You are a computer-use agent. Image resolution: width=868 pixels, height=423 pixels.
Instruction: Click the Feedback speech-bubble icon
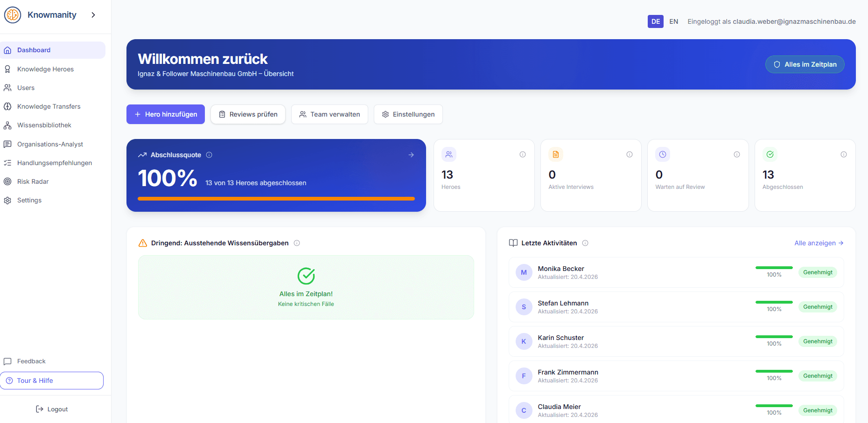(x=7, y=361)
